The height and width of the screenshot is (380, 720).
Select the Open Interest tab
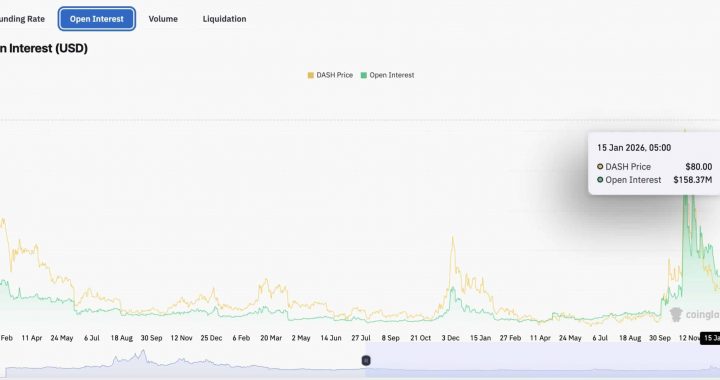coord(97,19)
